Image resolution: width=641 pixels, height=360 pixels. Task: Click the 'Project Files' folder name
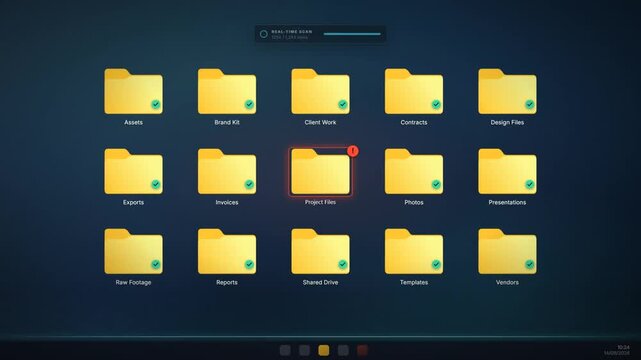320,202
